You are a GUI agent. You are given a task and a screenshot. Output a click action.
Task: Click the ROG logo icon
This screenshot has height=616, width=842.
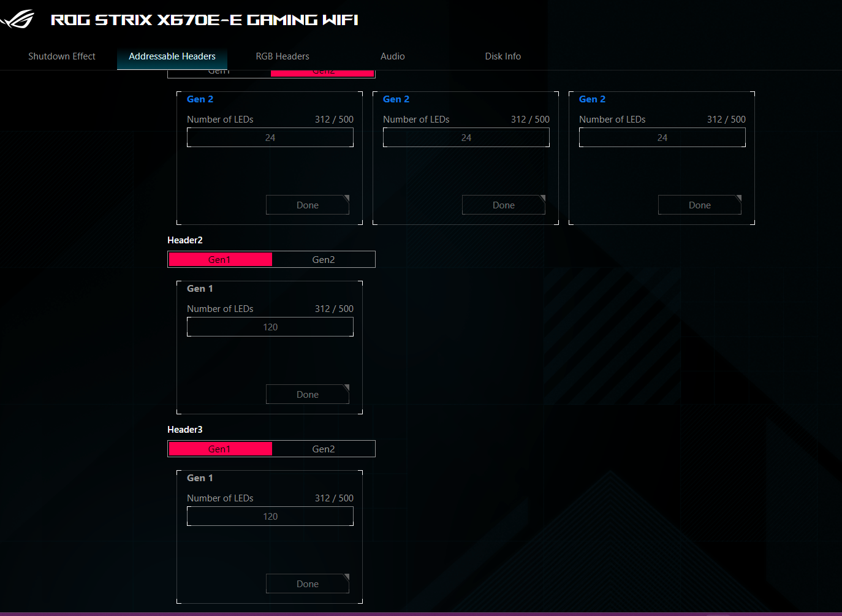(x=18, y=19)
